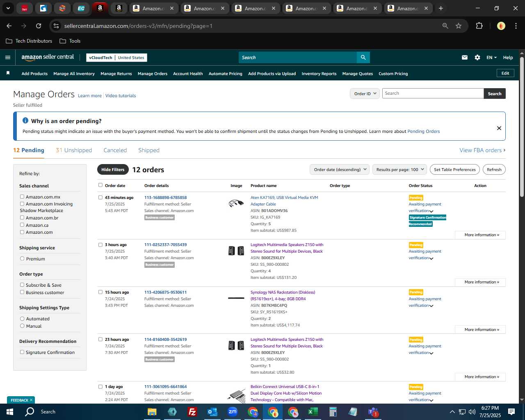Select the Premium shipping service radio

click(22, 258)
